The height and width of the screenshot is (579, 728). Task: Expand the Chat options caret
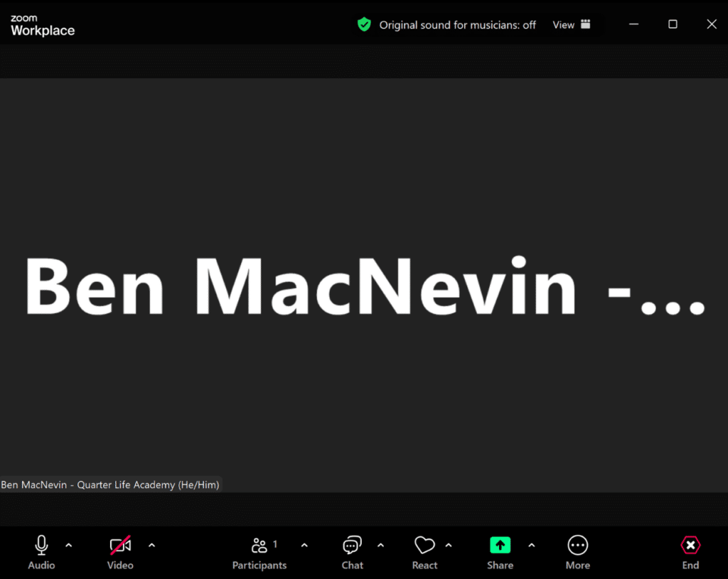pyautogui.click(x=380, y=546)
